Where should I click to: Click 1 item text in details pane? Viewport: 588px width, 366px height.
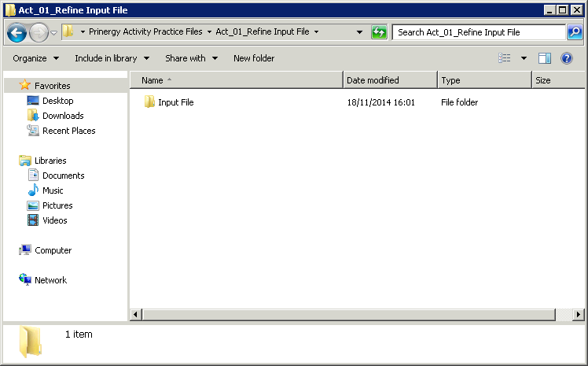[x=79, y=335]
